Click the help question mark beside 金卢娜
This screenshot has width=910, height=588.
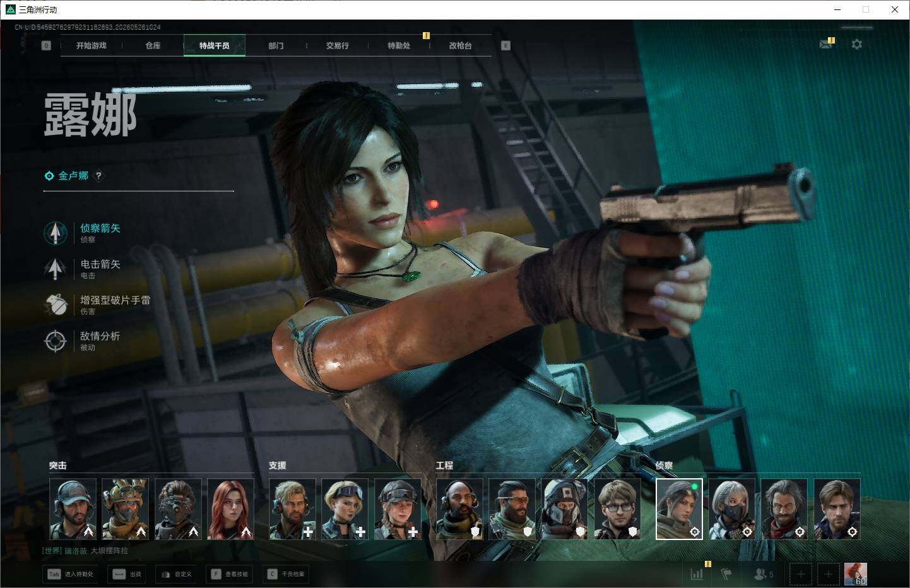(98, 176)
